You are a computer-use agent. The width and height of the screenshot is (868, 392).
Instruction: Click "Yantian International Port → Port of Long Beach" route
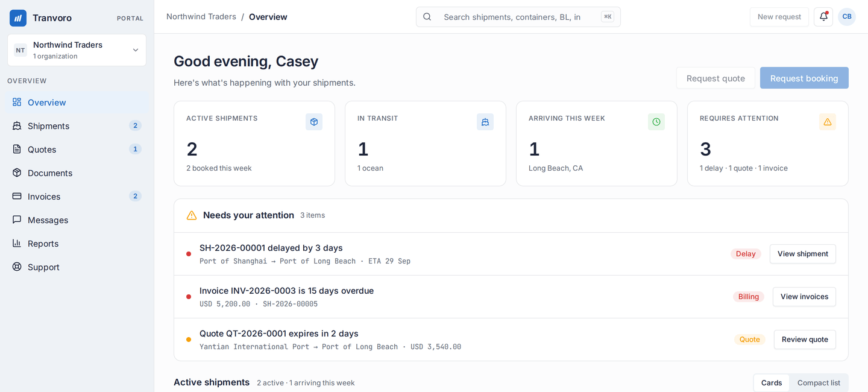click(299, 347)
